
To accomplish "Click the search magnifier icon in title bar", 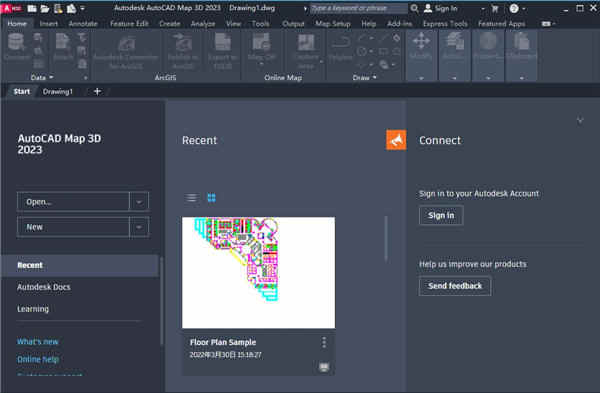I will point(414,8).
